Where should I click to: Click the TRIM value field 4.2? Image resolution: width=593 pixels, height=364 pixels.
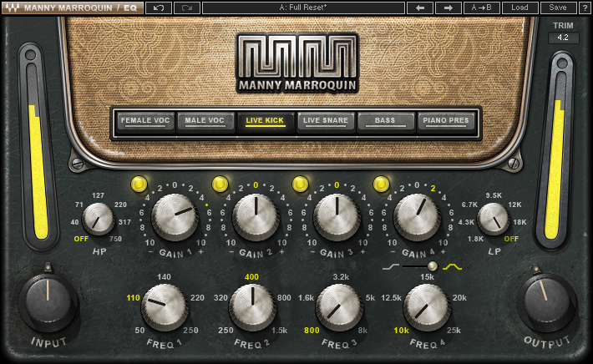[x=563, y=38]
